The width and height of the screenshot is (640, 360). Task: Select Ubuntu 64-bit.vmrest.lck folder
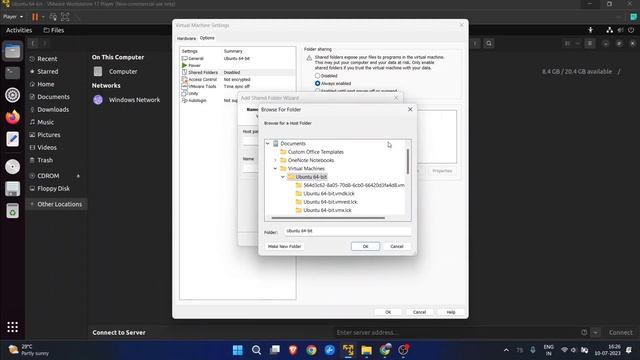[330, 202]
